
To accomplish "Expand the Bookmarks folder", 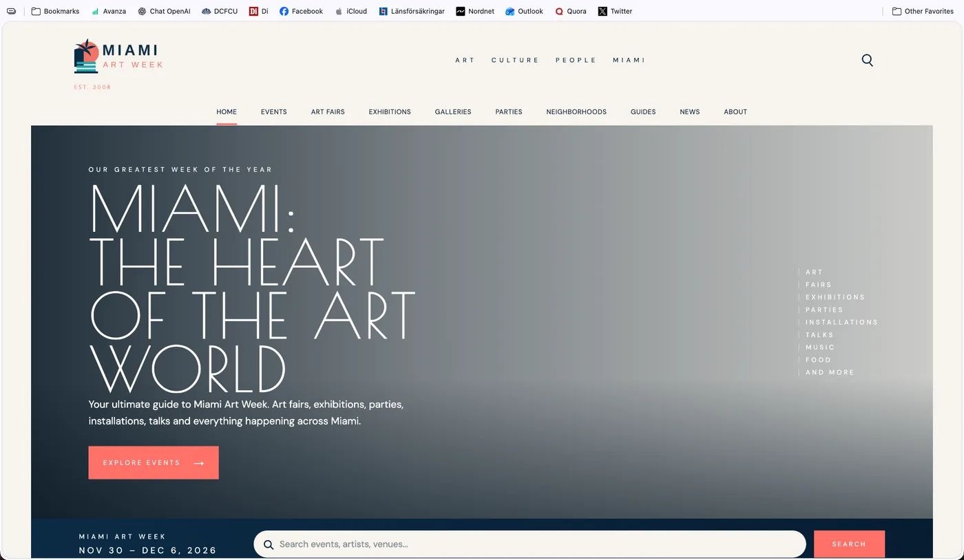I will click(55, 11).
